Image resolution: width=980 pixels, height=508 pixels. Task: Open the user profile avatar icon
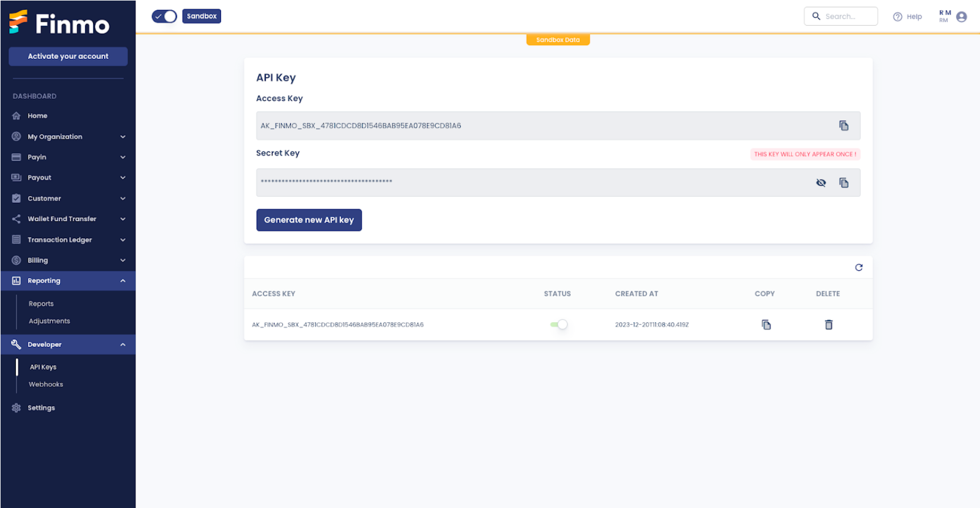(962, 17)
